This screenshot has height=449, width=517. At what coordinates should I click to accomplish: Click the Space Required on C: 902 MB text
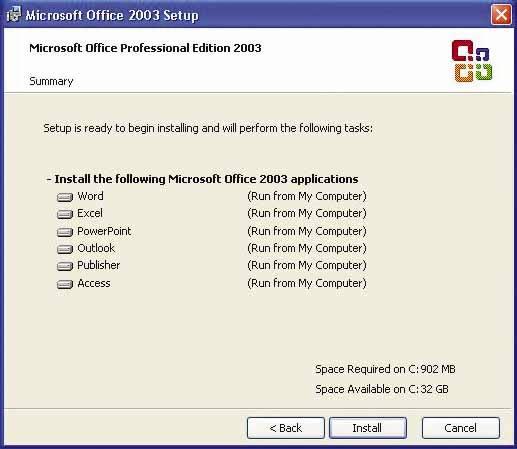click(x=385, y=369)
